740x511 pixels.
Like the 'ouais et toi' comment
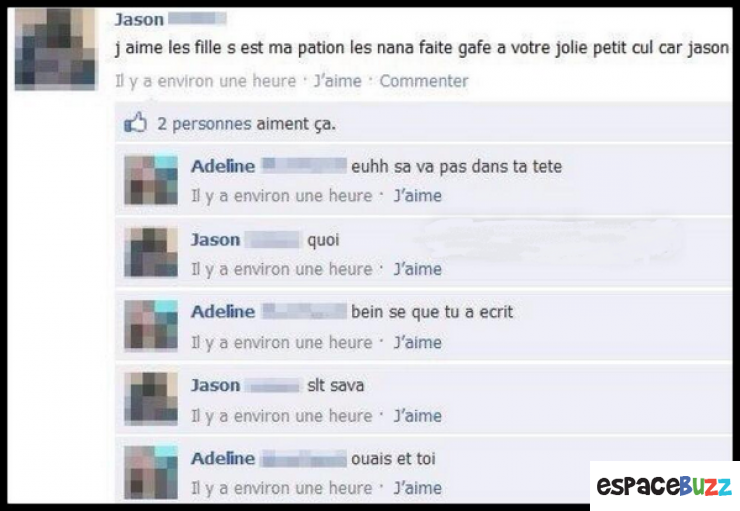click(x=418, y=488)
